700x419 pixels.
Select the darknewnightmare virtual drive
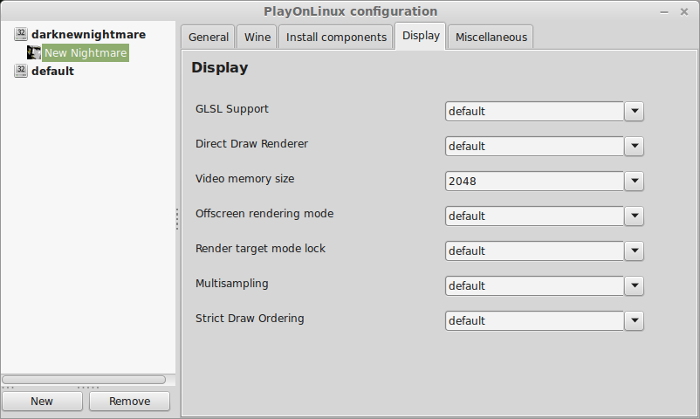[x=88, y=34]
